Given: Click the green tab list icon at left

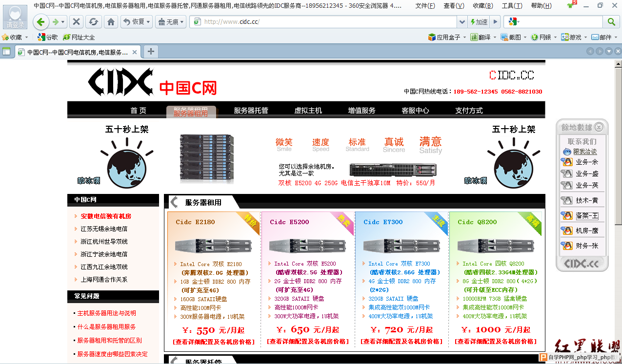Looking at the screenshot, I should (x=6, y=52).
